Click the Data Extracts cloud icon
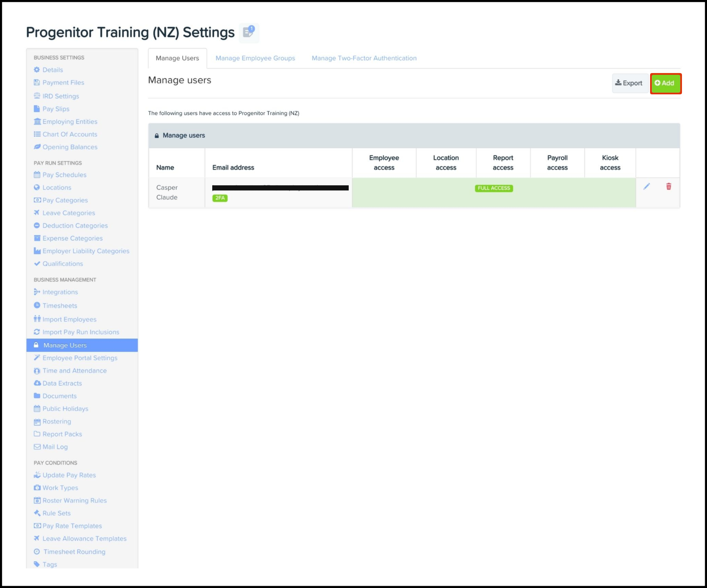 pyautogui.click(x=37, y=383)
